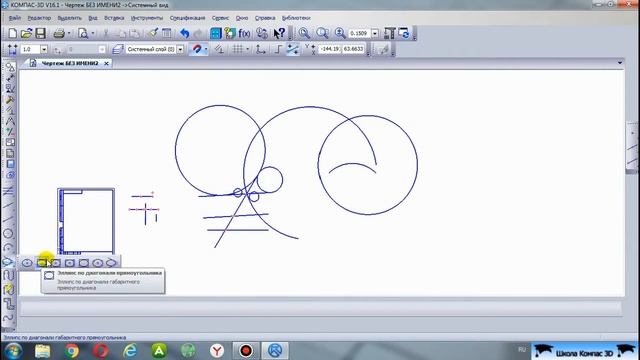
Task: Select the Dimensions toolbar icon in sidebar
Action: click(10, 78)
